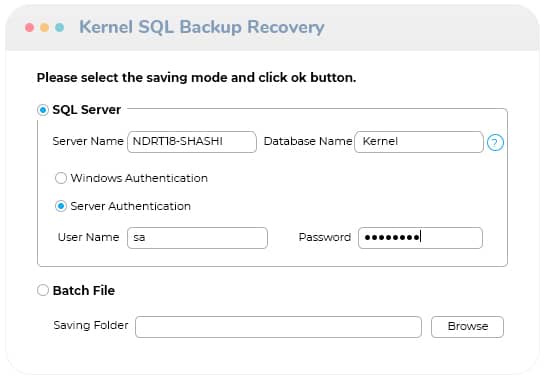Choose Windows Authentication option
Viewport: 545px width, 380px height.
point(61,178)
